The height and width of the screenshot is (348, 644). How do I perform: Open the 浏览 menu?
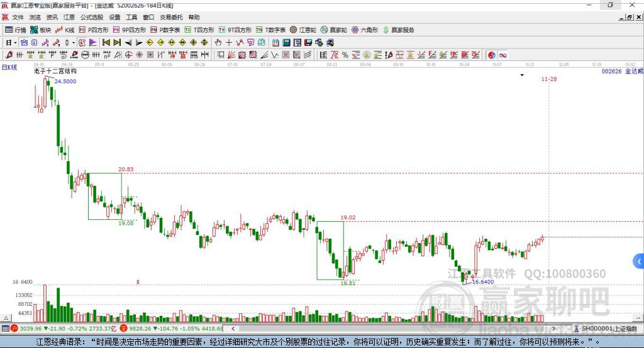35,17
